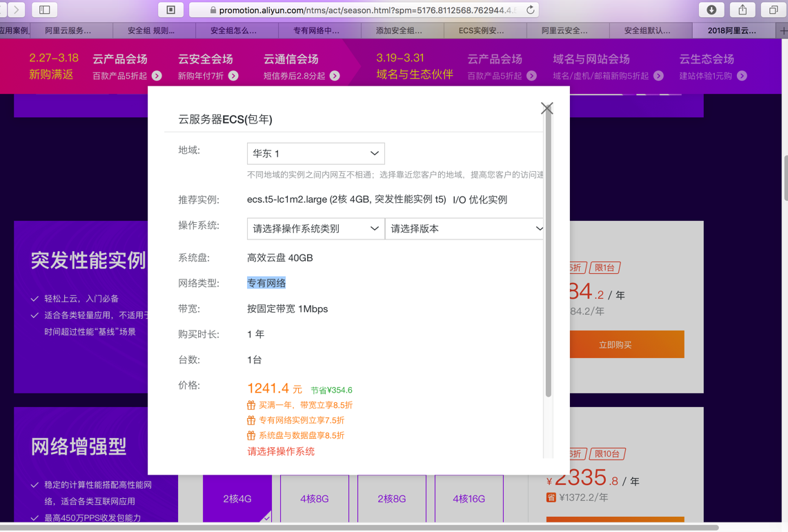This screenshot has height=532, width=788.
Task: Open 云通信会场 link
Action: [291, 59]
